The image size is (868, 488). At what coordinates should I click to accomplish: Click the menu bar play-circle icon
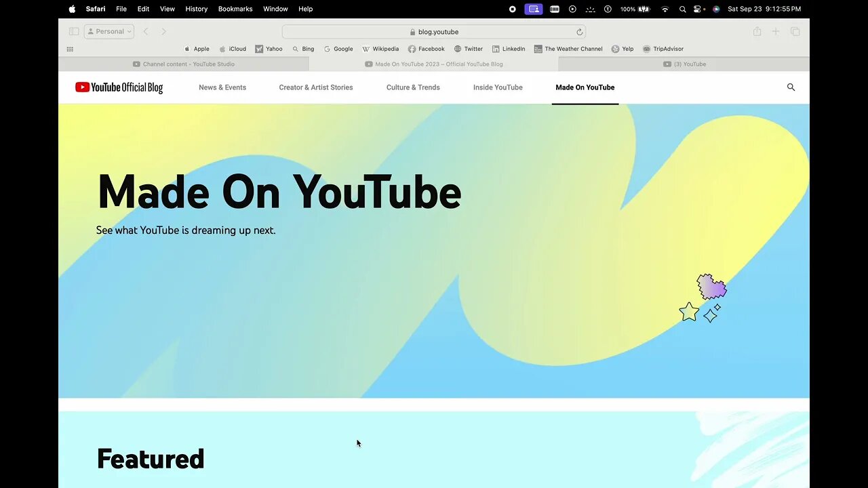pos(572,9)
